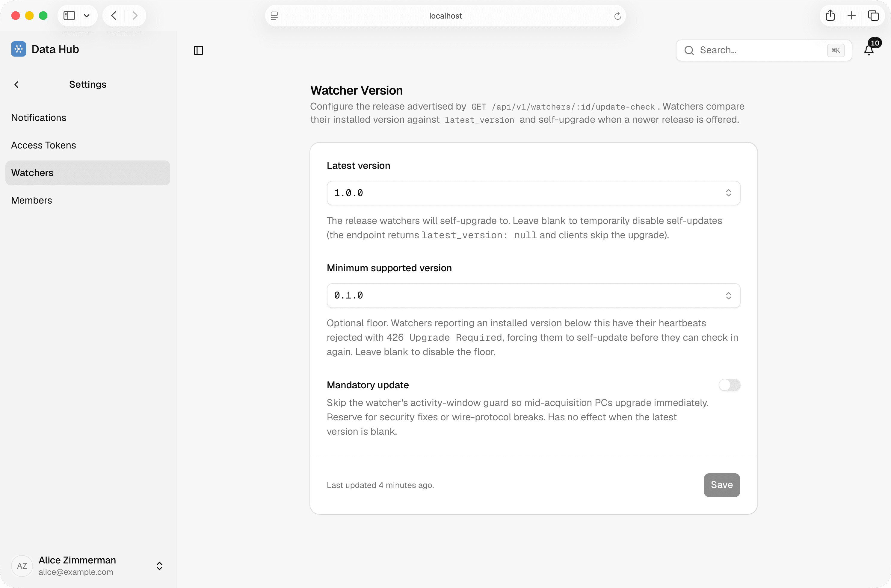Click the page reader icon in address bar
This screenshot has width=891, height=588.
(x=274, y=16)
